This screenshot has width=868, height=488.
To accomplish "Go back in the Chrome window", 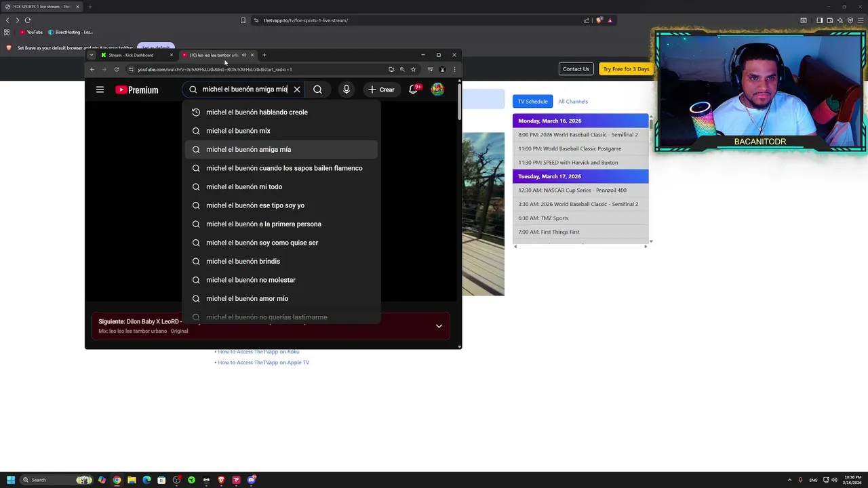I will 92,69.
